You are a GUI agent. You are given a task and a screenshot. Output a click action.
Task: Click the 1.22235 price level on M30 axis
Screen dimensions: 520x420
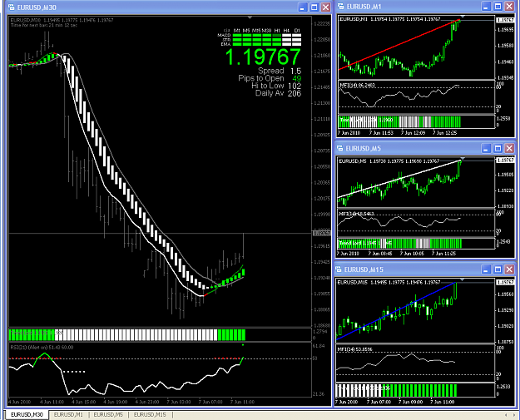click(x=322, y=23)
